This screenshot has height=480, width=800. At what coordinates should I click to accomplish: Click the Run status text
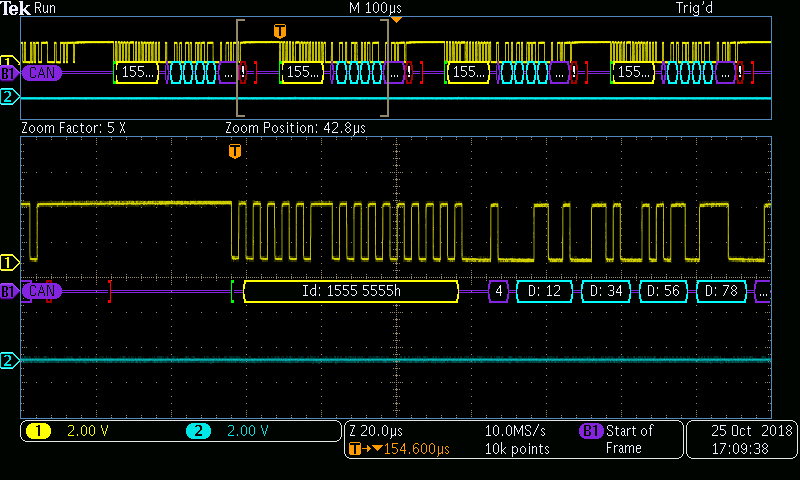click(x=45, y=8)
